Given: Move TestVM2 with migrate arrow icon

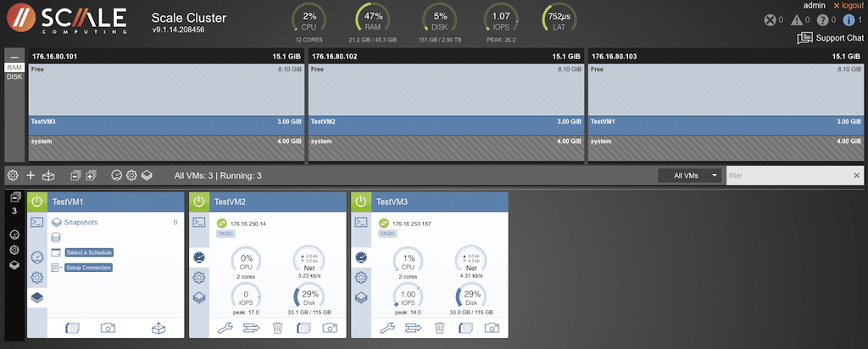Looking at the screenshot, I should click(x=251, y=328).
